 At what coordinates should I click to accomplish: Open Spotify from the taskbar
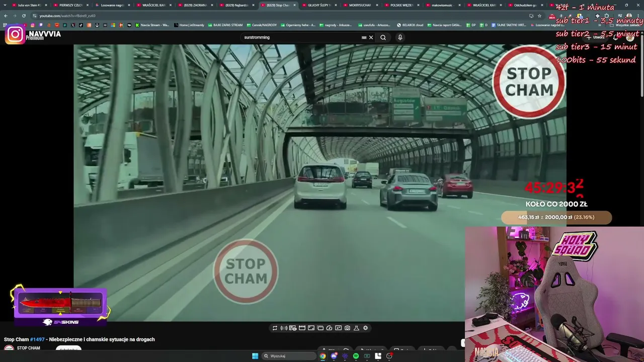pyautogui.click(x=356, y=356)
